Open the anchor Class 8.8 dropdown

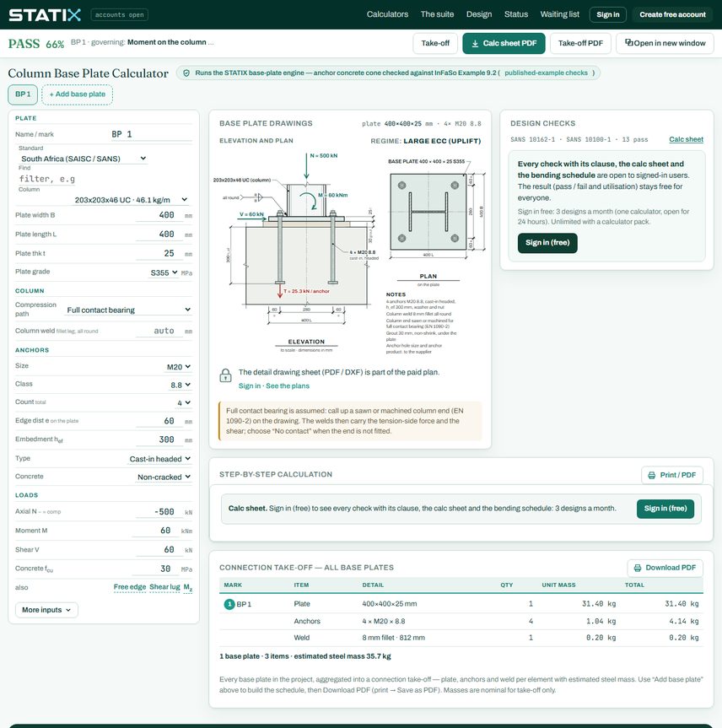pyautogui.click(x=180, y=385)
